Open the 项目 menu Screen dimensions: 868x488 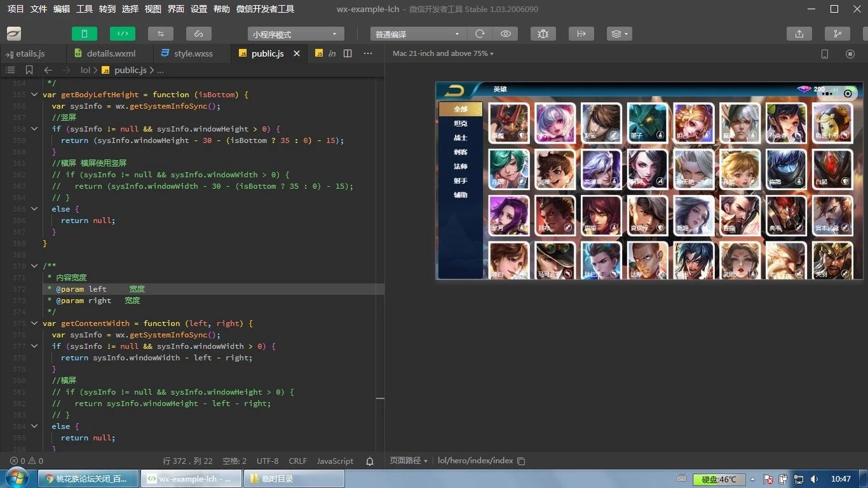point(15,9)
